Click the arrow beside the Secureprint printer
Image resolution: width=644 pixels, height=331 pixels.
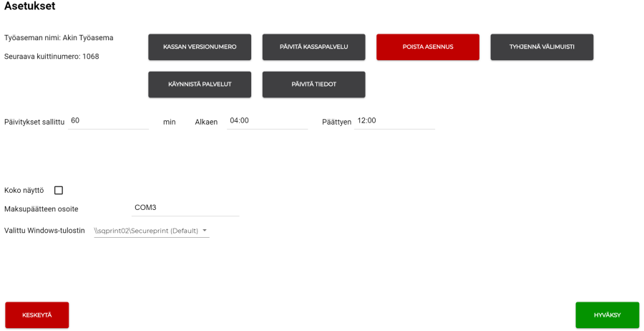pyautogui.click(x=205, y=231)
